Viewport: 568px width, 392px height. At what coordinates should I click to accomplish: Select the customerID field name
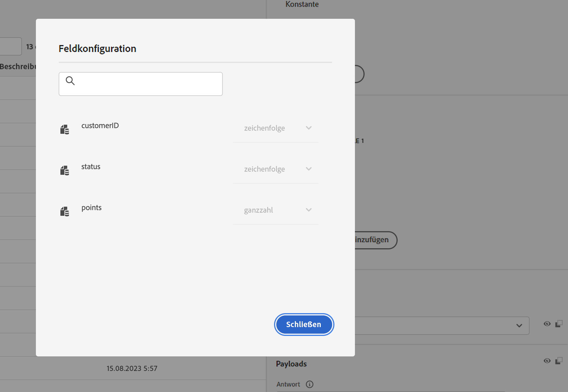point(100,126)
